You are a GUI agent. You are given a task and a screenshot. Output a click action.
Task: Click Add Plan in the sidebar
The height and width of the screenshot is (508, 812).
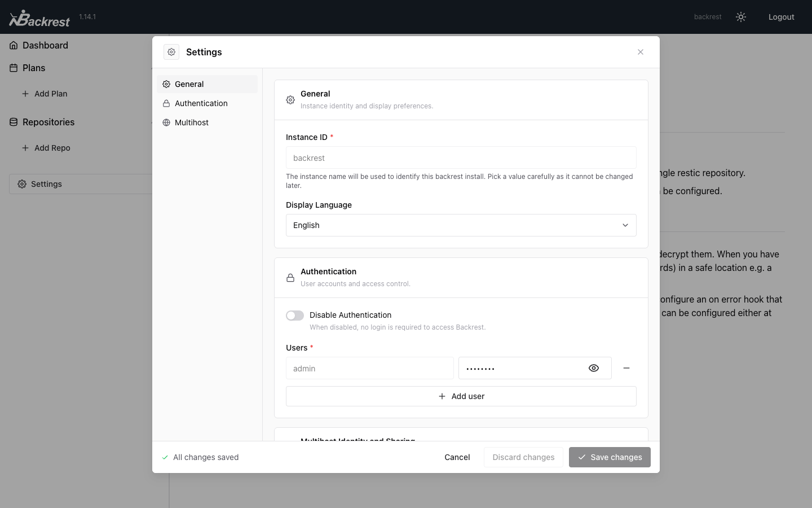51,94
